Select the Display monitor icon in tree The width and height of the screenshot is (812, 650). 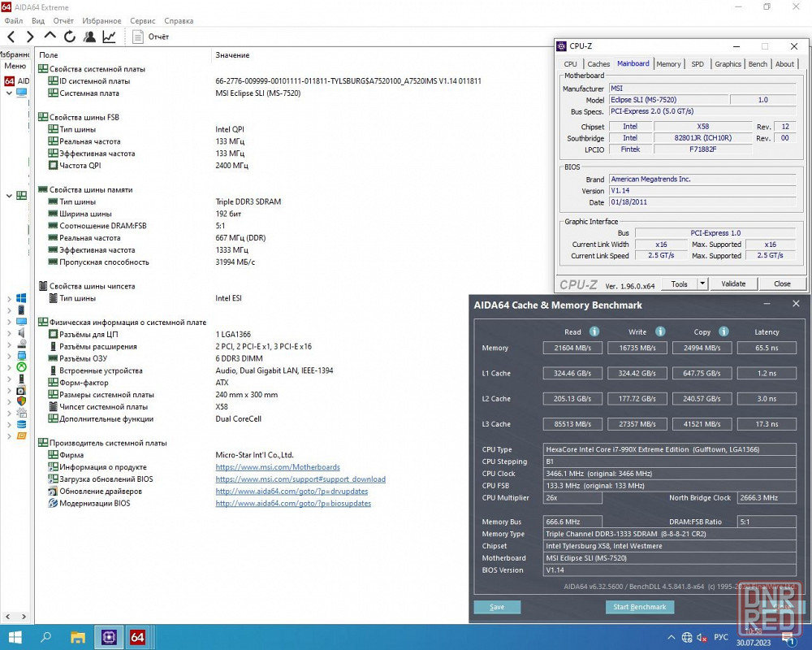(21, 322)
